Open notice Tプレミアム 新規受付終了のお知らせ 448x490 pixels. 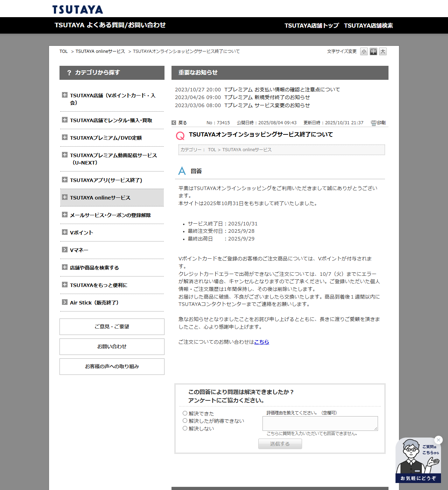pyautogui.click(x=267, y=97)
